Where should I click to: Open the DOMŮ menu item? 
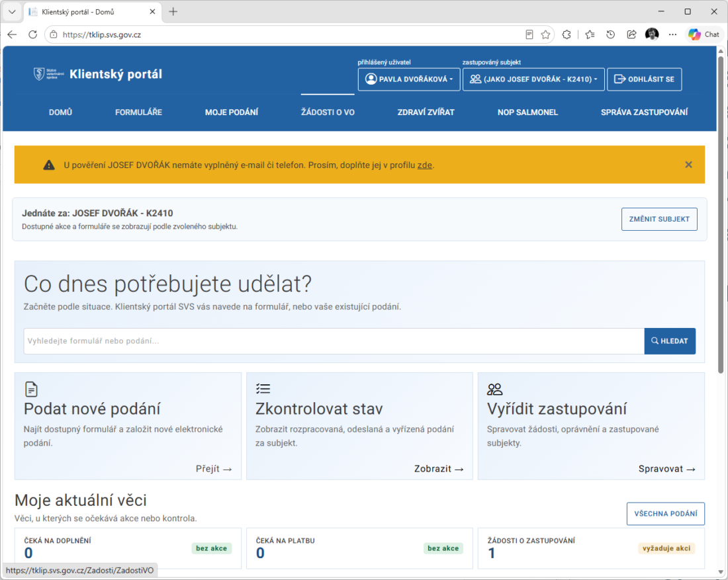pos(60,112)
